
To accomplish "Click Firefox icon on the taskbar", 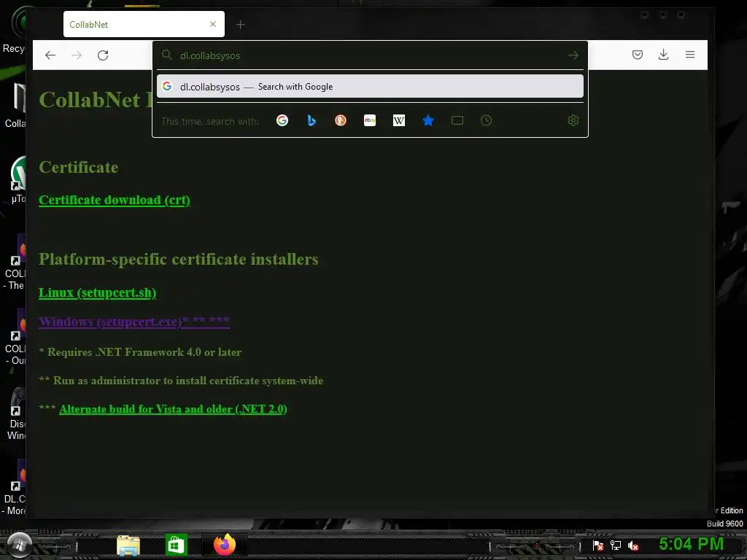I will coord(225,545).
